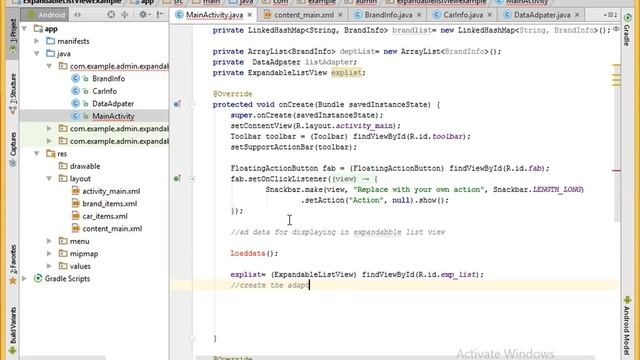Screen dimensions: 640x360
Task: Select the drawable folder in tree
Action: (84, 166)
